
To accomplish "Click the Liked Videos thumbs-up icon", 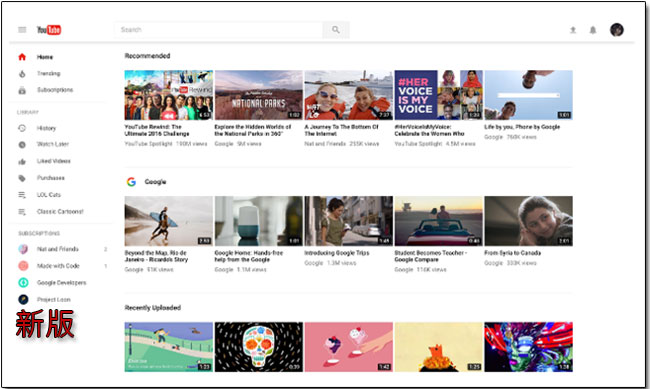I will coord(22,161).
